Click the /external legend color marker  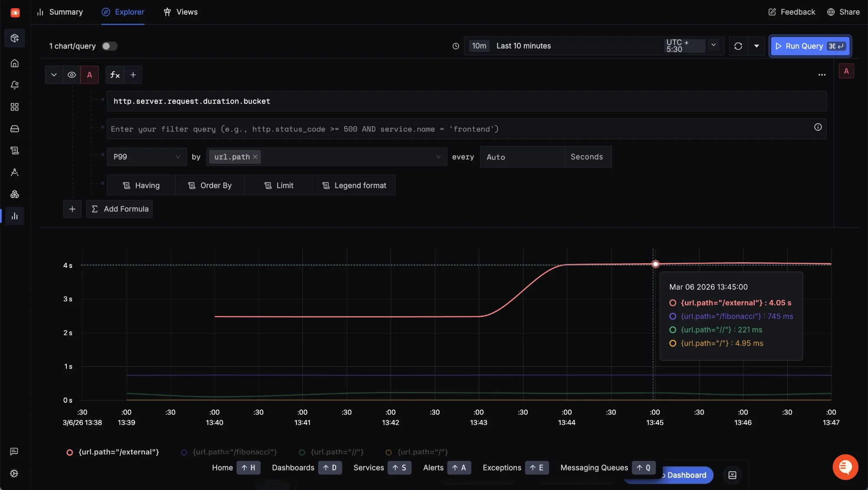click(x=69, y=452)
